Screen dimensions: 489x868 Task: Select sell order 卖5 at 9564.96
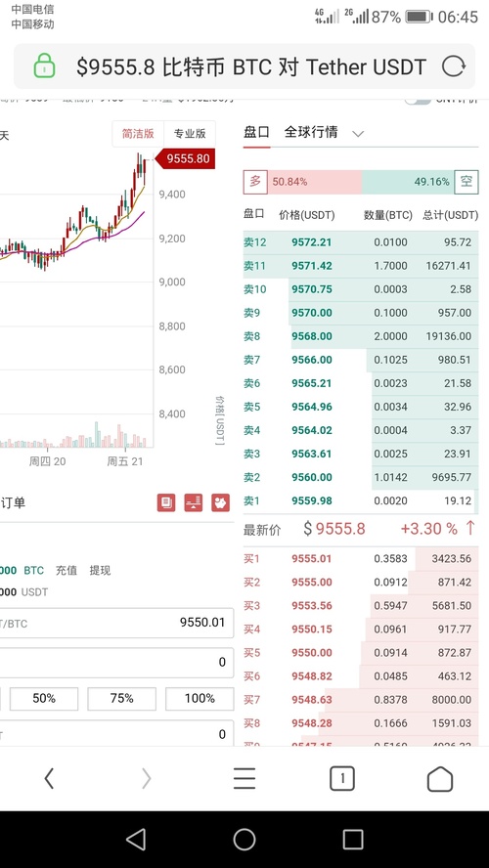(x=361, y=407)
